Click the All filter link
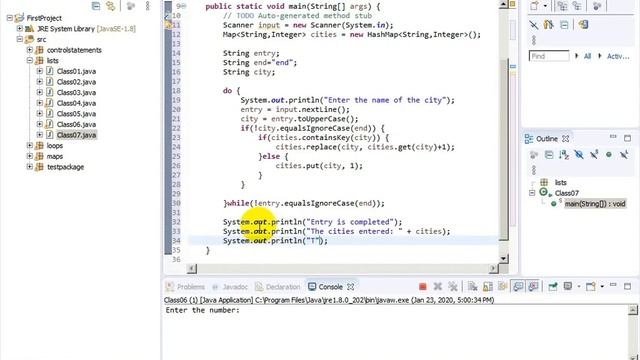The image size is (640, 360). [x=587, y=56]
